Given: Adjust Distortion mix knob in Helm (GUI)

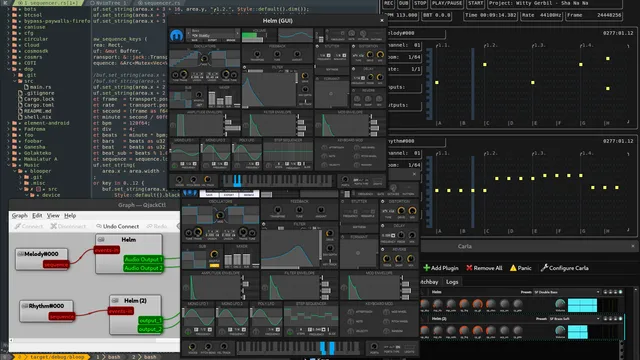Looking at the screenshot, I should 380,55.
